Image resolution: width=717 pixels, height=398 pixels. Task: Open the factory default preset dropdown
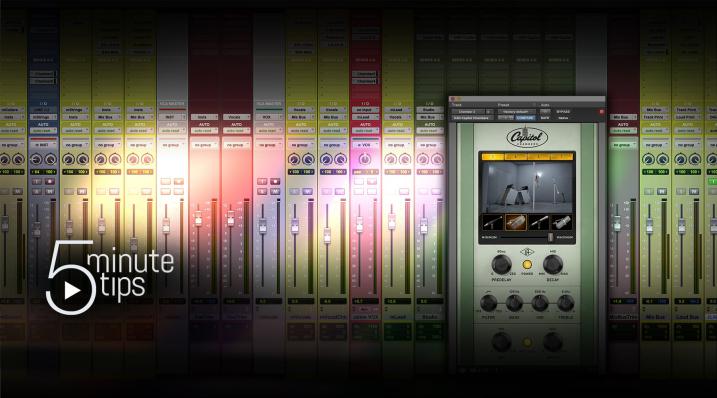516,112
